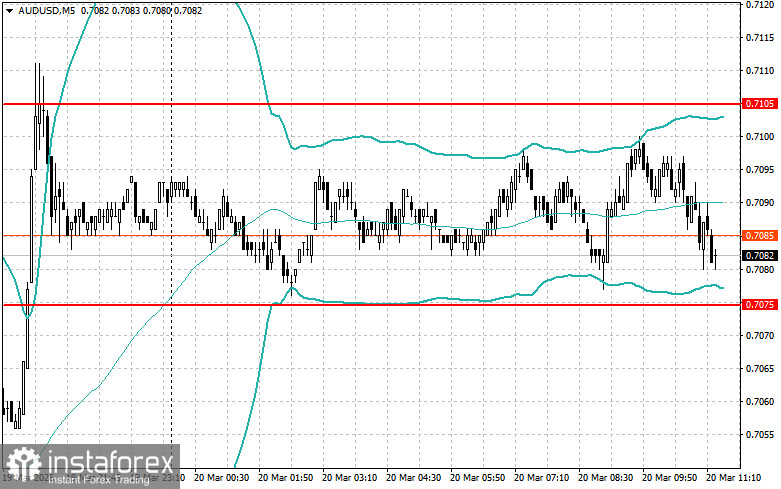Click the 0.7095 price scale value
This screenshot has width=781, height=489.
(760, 170)
